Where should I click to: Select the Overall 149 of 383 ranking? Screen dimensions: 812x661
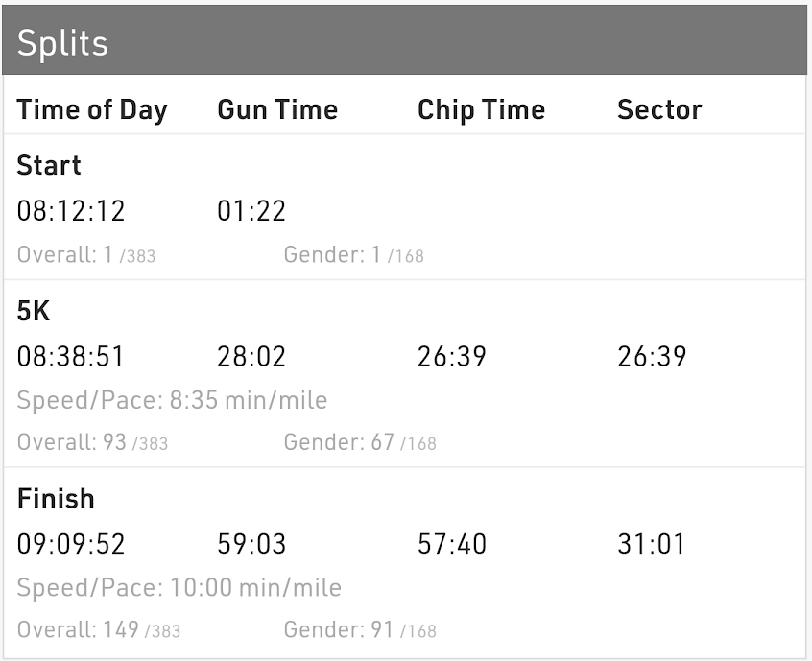click(x=99, y=630)
